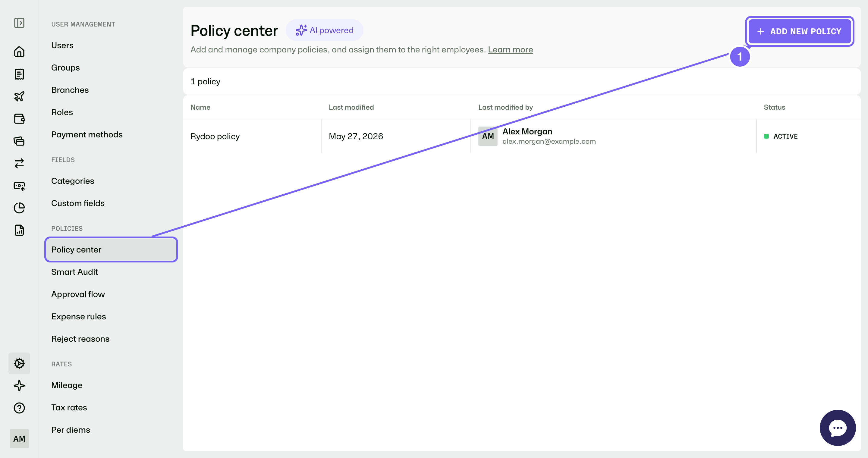Open Mileage rates page

point(67,385)
